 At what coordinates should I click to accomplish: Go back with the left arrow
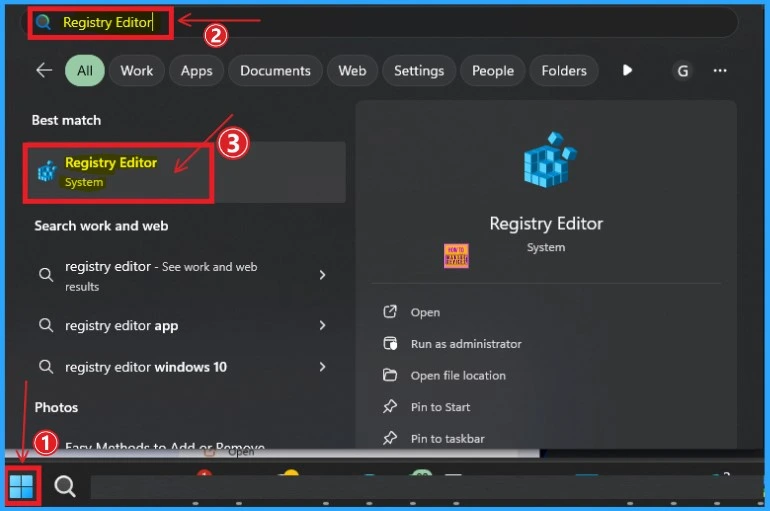click(x=44, y=71)
